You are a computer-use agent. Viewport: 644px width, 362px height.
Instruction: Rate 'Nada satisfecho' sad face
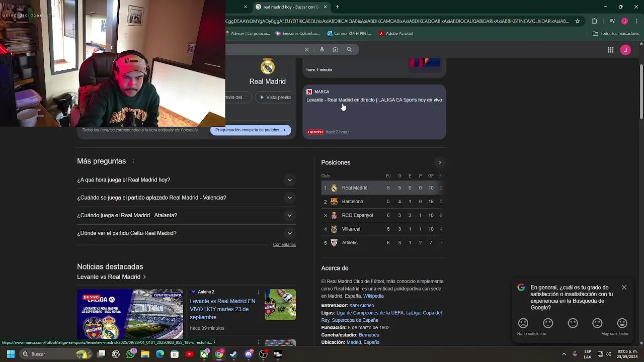click(x=523, y=323)
